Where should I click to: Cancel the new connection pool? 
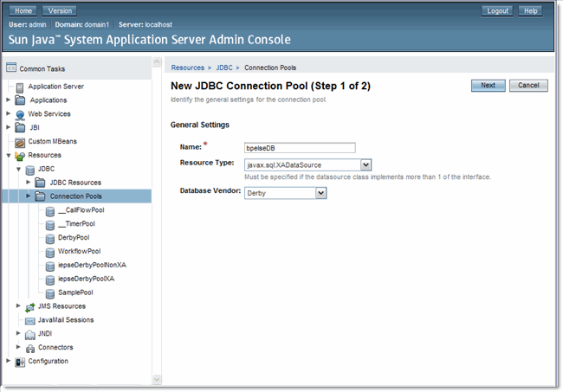pyautogui.click(x=528, y=86)
